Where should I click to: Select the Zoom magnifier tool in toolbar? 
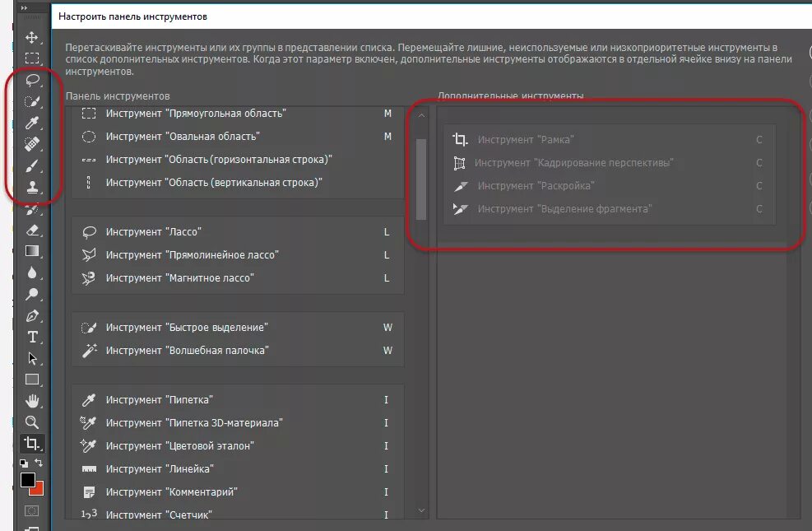pos(32,422)
